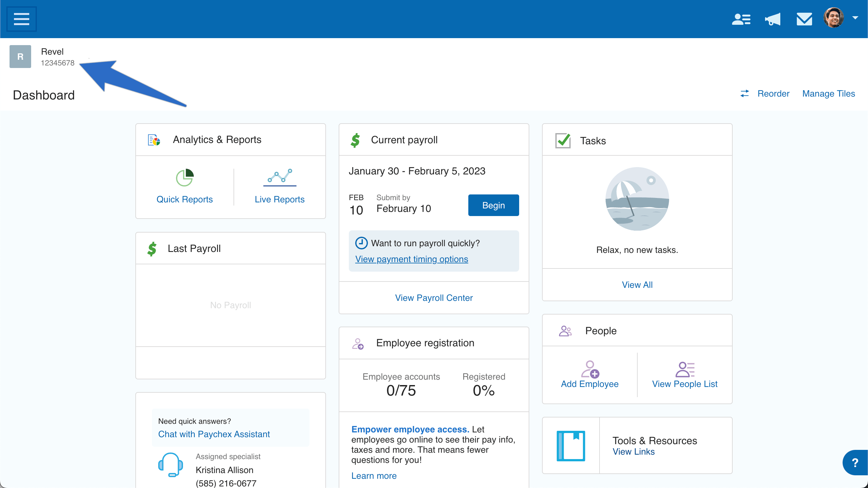Open View payment timing options link
The image size is (868, 488).
click(x=411, y=259)
